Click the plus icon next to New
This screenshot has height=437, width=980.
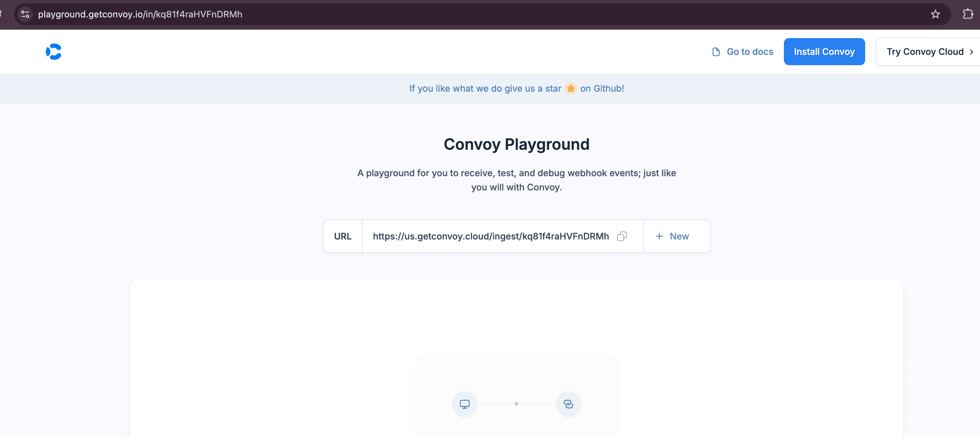pos(659,236)
